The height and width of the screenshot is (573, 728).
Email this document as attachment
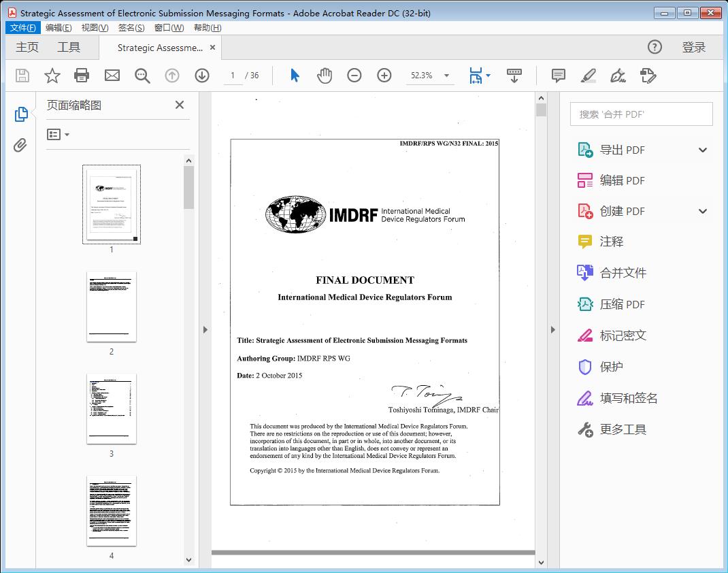coord(112,76)
